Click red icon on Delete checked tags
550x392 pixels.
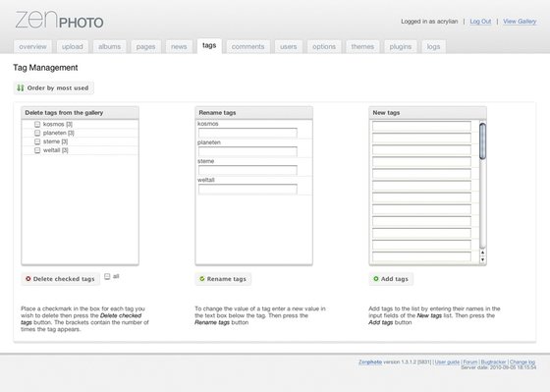click(x=28, y=279)
